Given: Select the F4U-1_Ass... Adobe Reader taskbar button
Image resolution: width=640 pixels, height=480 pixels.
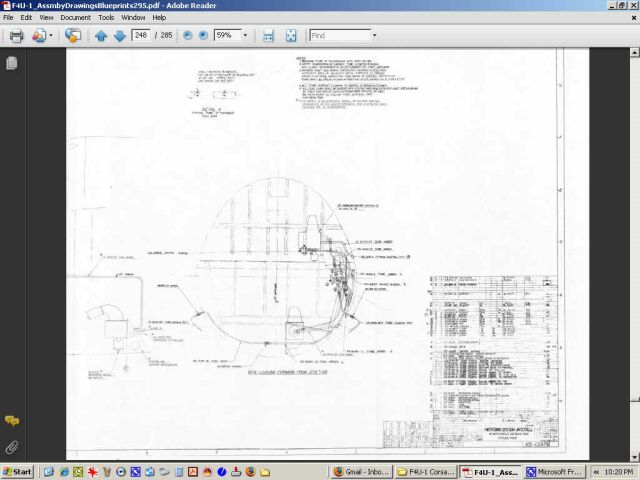Looking at the screenshot, I should (x=490, y=472).
